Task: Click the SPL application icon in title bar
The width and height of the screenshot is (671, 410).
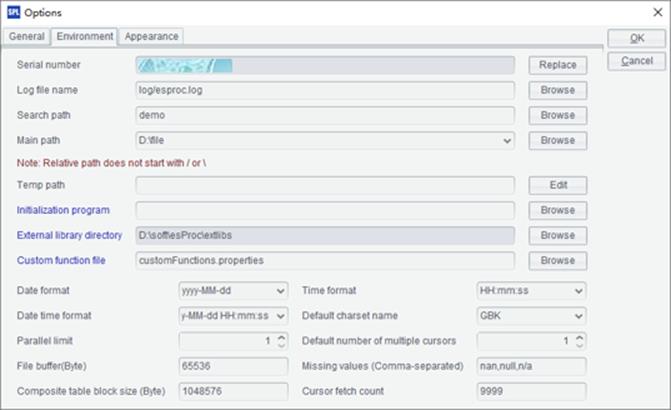Action: pos(13,12)
